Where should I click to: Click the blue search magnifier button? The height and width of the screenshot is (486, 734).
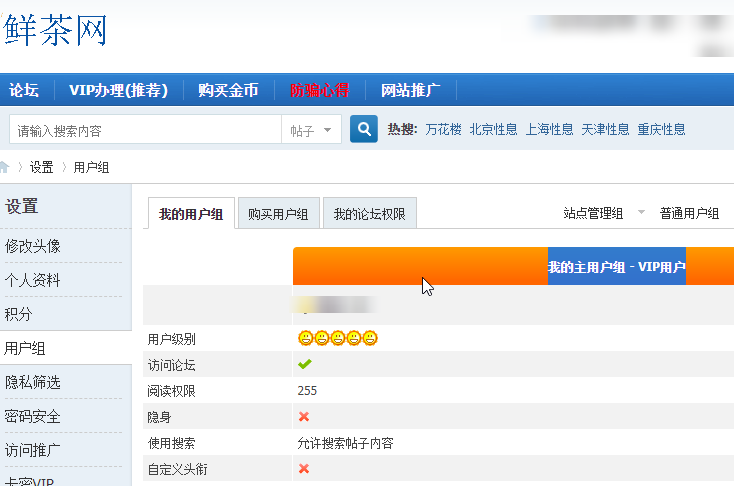(x=364, y=129)
